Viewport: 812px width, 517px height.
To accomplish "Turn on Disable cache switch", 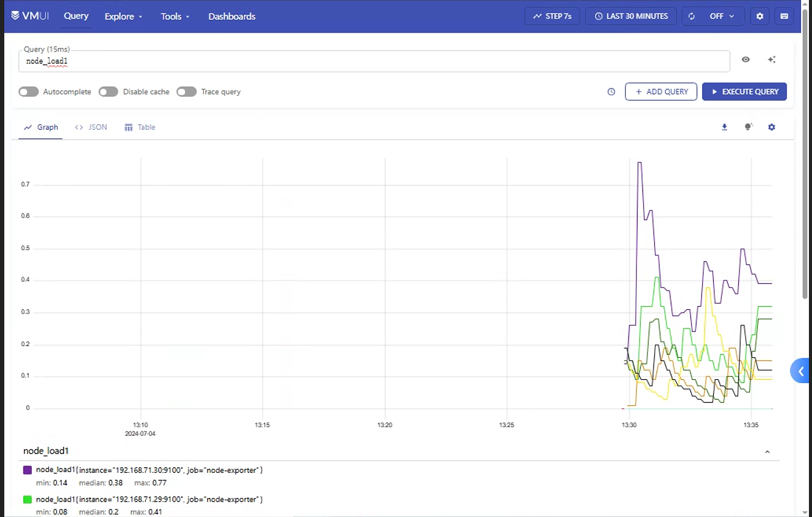I will tap(108, 92).
